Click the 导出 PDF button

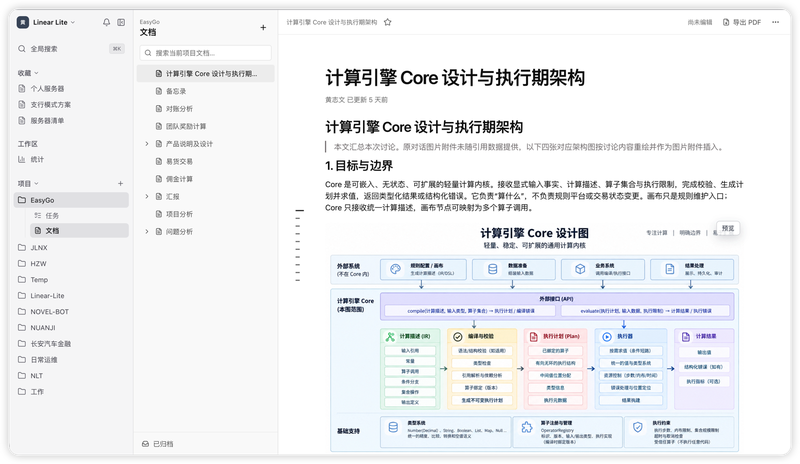click(x=742, y=22)
